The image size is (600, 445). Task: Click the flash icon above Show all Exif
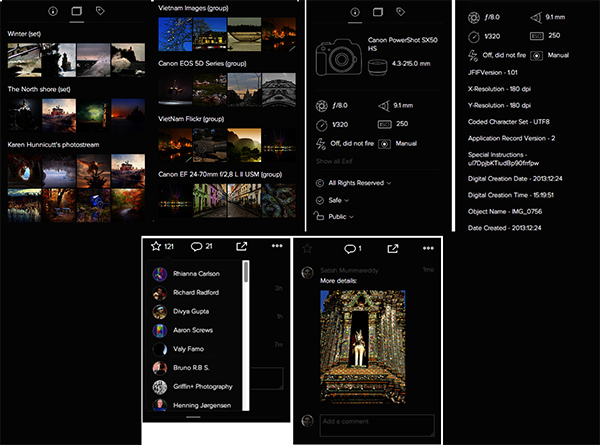(x=320, y=144)
